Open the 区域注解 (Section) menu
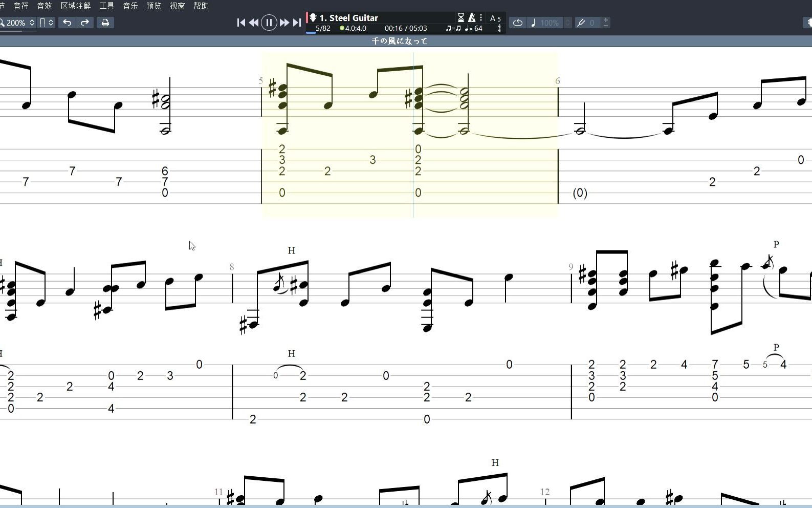This screenshot has width=812, height=508. (76, 6)
